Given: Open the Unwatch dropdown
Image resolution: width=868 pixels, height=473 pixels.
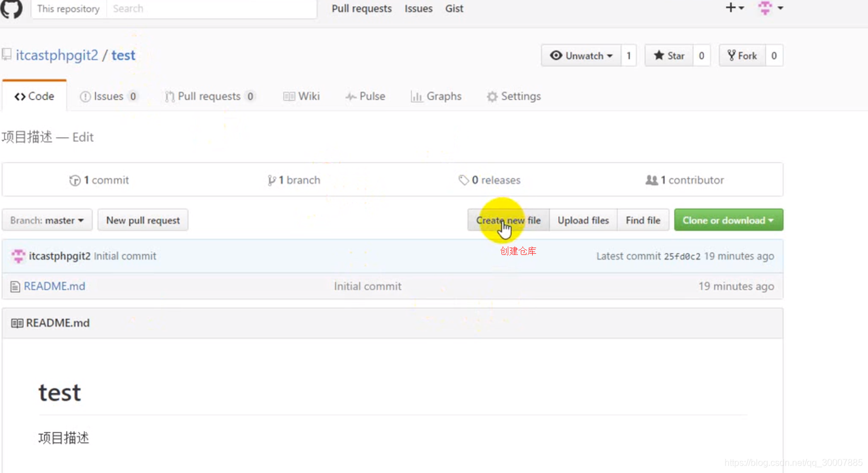Looking at the screenshot, I should pyautogui.click(x=581, y=56).
